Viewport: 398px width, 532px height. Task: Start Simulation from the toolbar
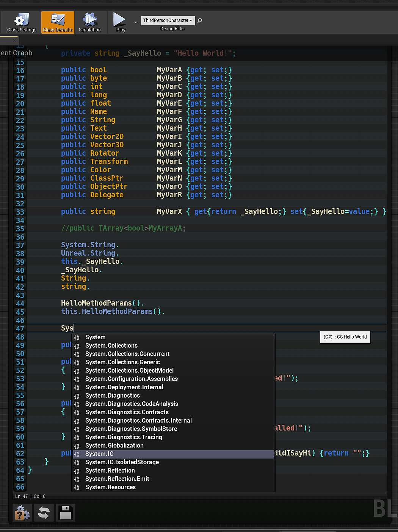pos(90,23)
